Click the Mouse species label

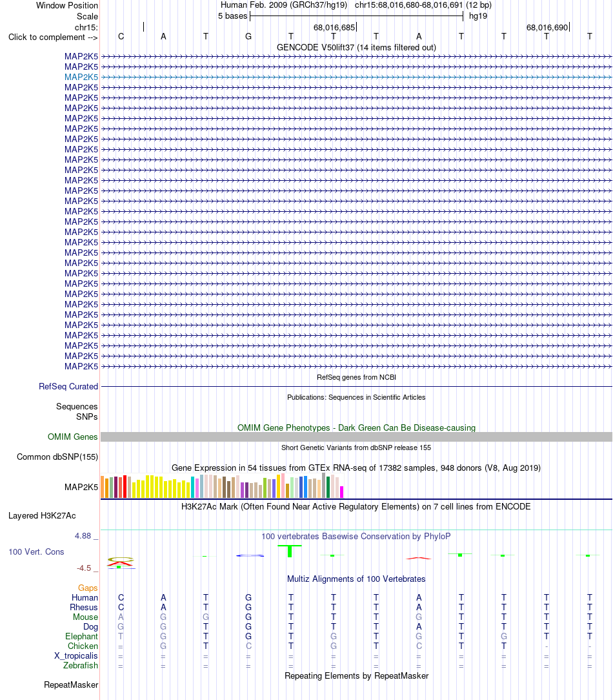[86, 617]
